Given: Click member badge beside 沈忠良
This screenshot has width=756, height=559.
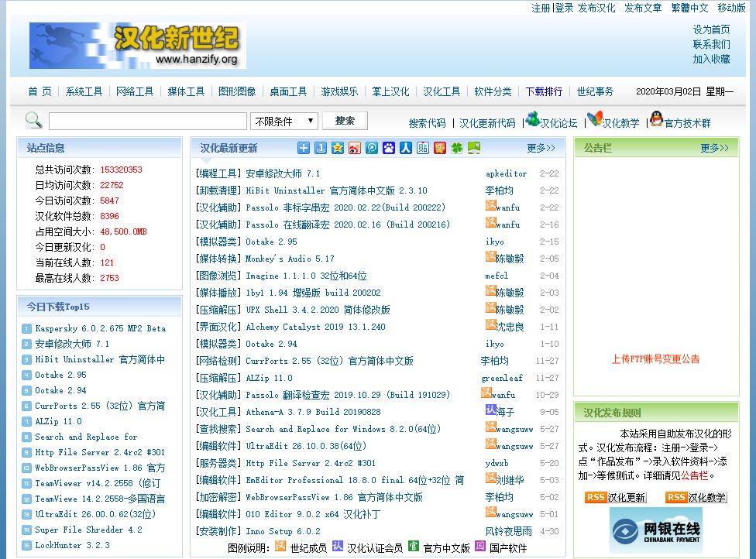Looking at the screenshot, I should coord(491,325).
